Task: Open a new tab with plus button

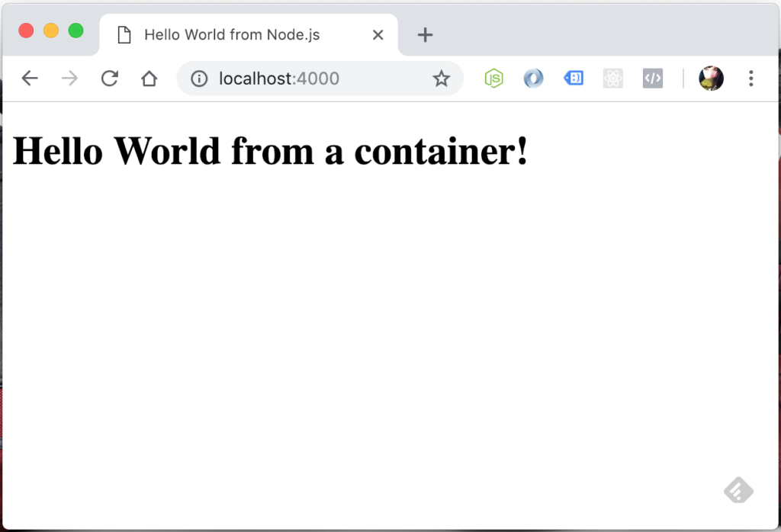Action: [x=425, y=35]
